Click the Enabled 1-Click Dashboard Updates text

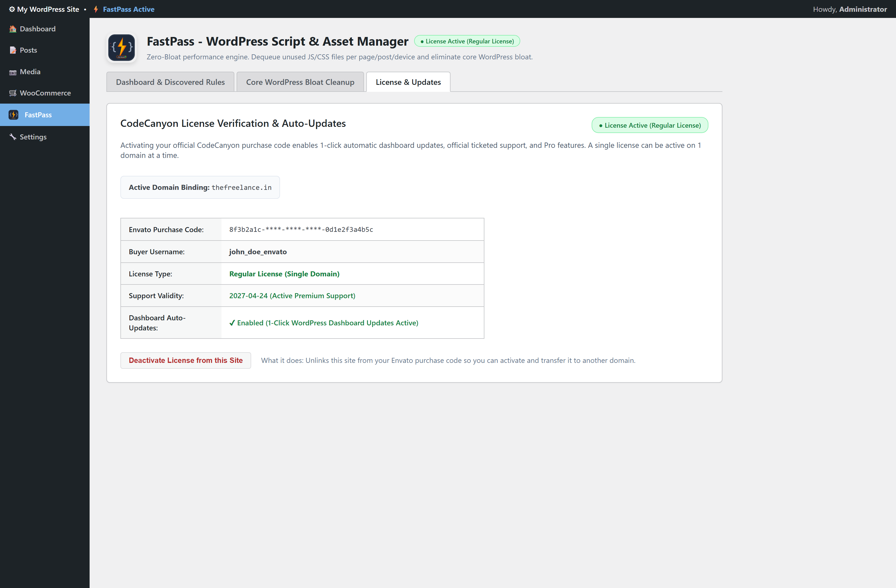[328, 323]
